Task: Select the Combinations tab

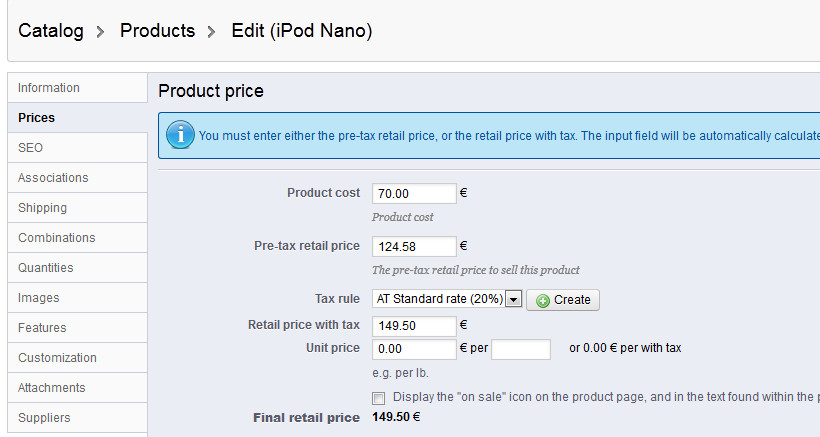Action: 57,238
